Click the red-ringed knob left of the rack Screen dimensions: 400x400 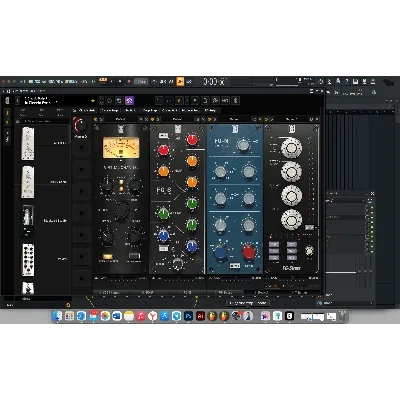pyautogui.click(x=80, y=126)
